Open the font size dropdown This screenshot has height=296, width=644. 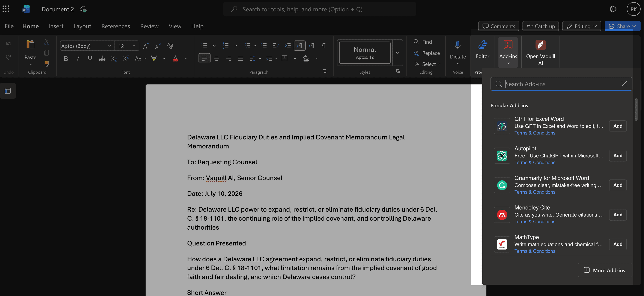[134, 46]
